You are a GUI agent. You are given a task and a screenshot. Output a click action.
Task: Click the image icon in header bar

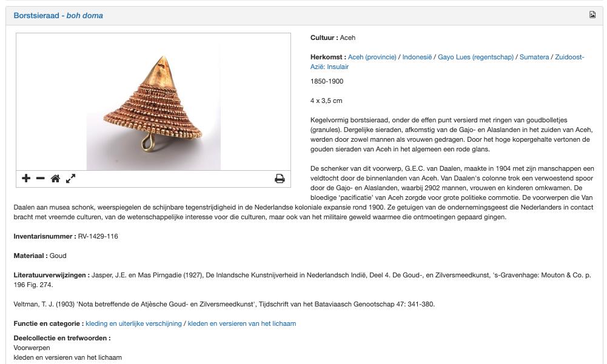click(x=592, y=15)
